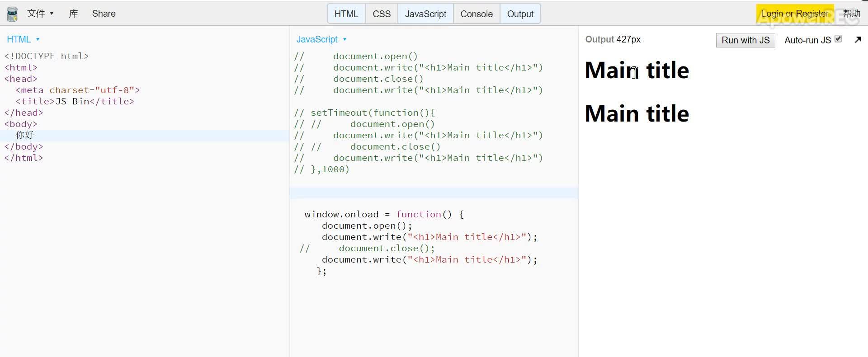Click the // setTimeout(function(){ line

(364, 113)
